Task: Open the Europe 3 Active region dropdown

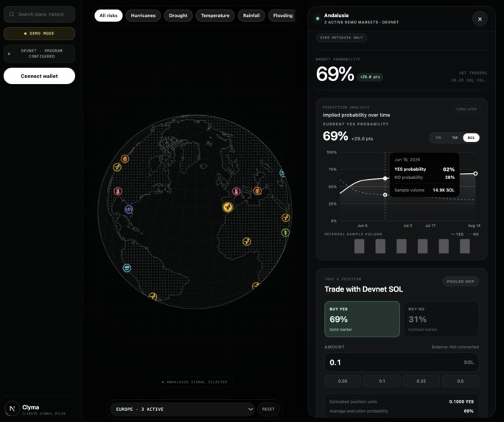Action: pyautogui.click(x=181, y=409)
